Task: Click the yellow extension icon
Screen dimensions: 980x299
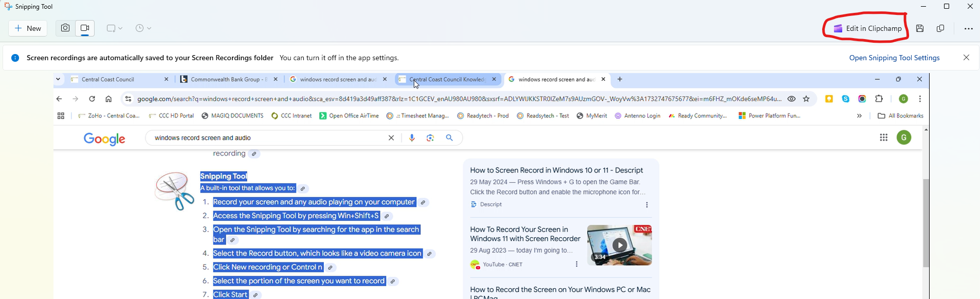Action: 829,99
